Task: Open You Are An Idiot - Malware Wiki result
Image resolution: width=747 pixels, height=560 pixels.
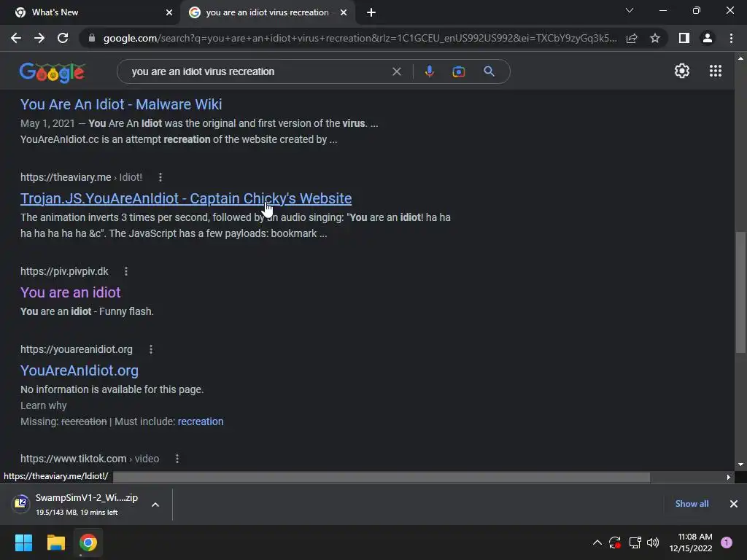Action: point(121,104)
